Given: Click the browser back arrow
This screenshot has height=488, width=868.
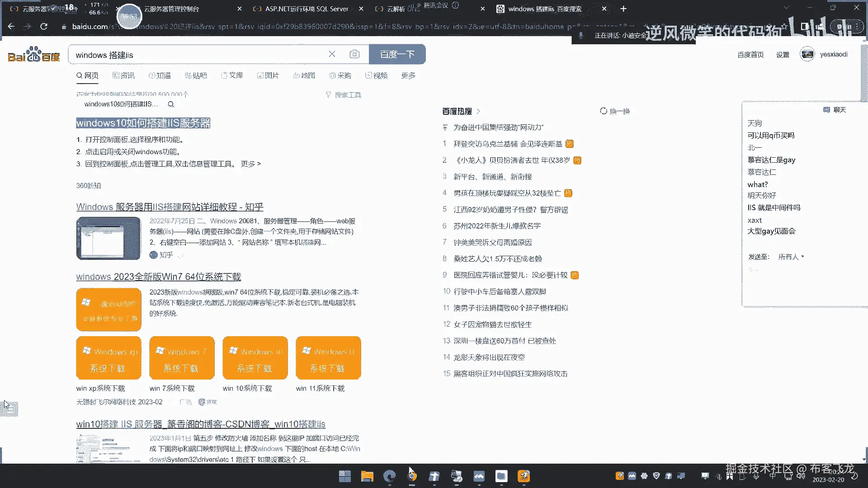Looking at the screenshot, I should click(x=11, y=27).
